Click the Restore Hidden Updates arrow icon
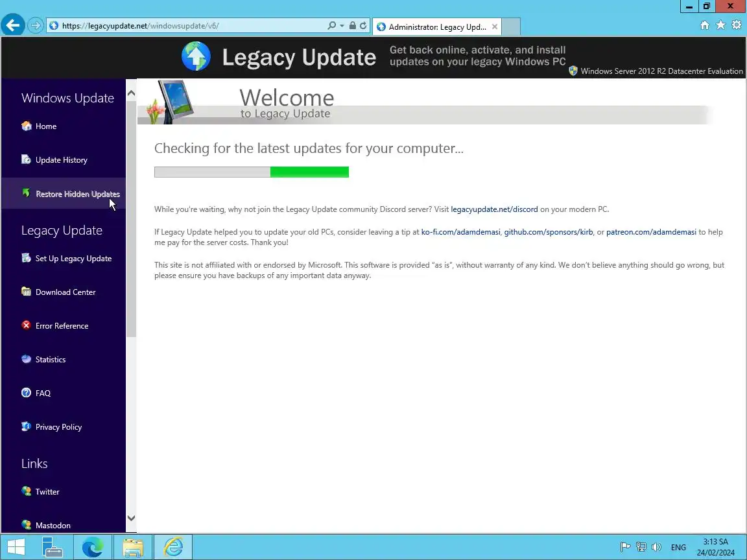This screenshot has height=560, width=747. pyautogui.click(x=26, y=193)
